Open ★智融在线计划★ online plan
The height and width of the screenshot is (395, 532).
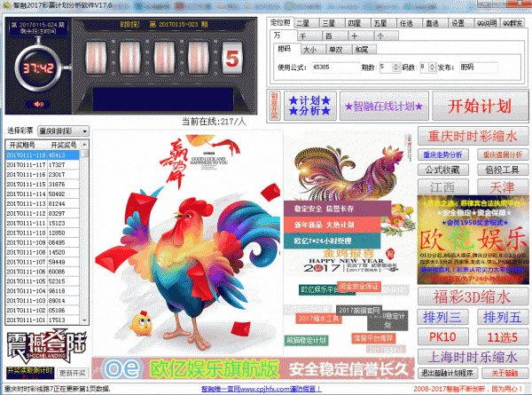click(384, 106)
